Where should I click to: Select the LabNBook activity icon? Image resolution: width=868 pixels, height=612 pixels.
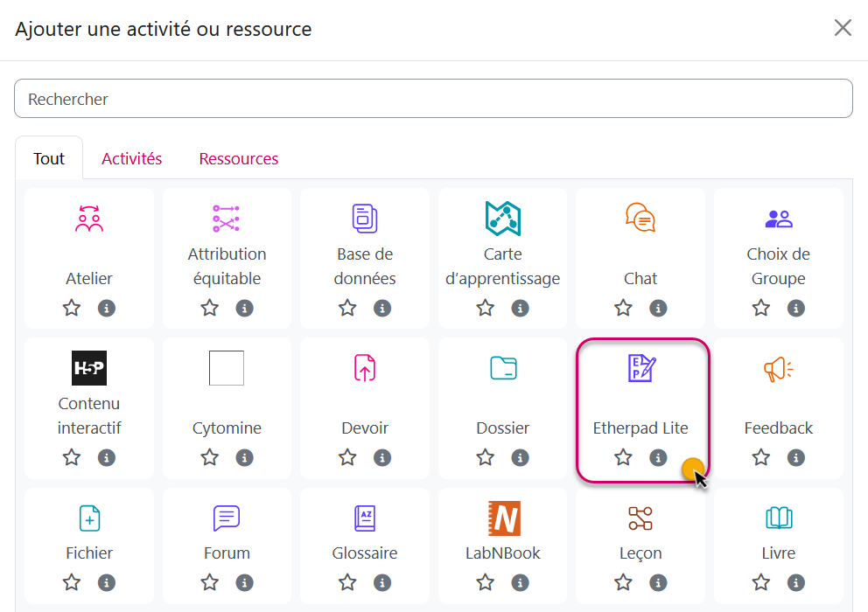pos(503,518)
